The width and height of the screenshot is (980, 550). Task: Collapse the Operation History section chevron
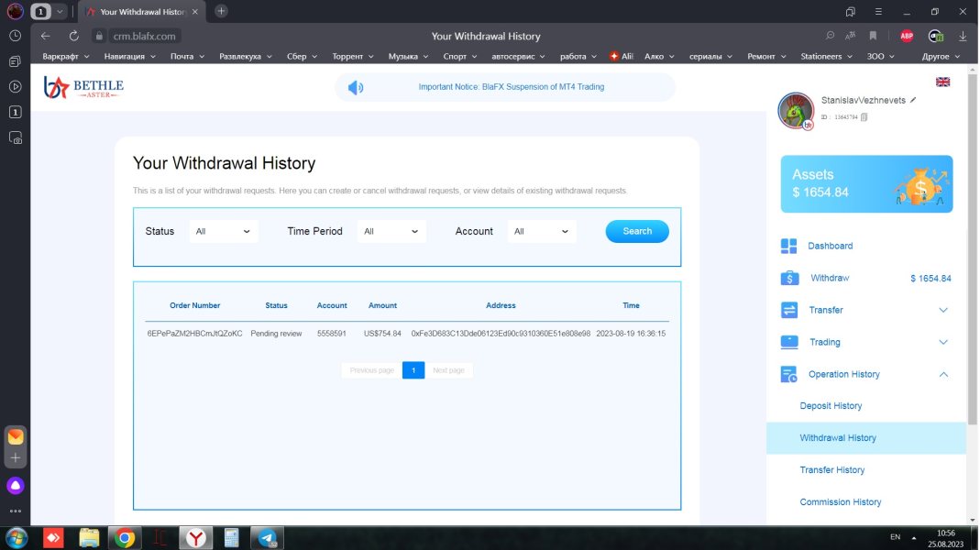point(943,374)
